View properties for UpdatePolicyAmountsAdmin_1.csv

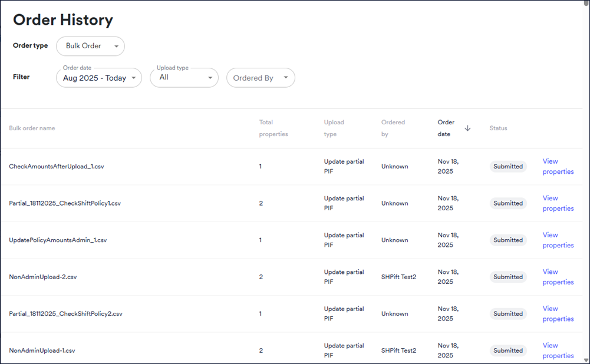click(x=558, y=240)
